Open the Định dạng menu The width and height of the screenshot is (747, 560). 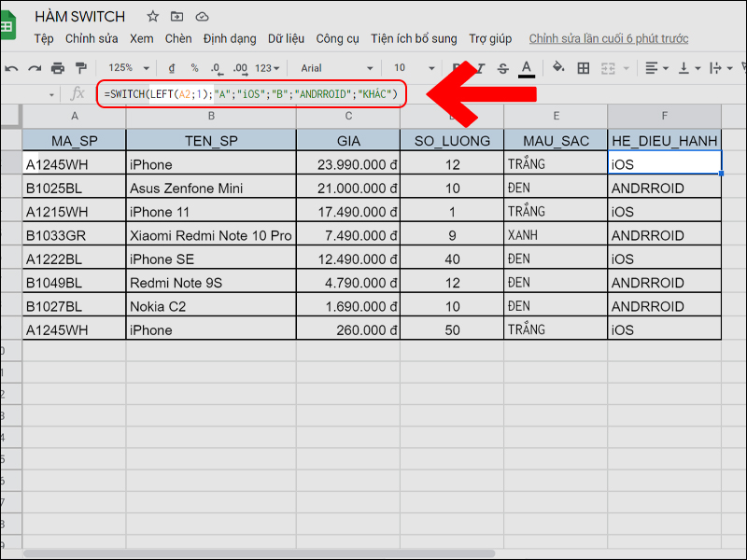click(230, 38)
